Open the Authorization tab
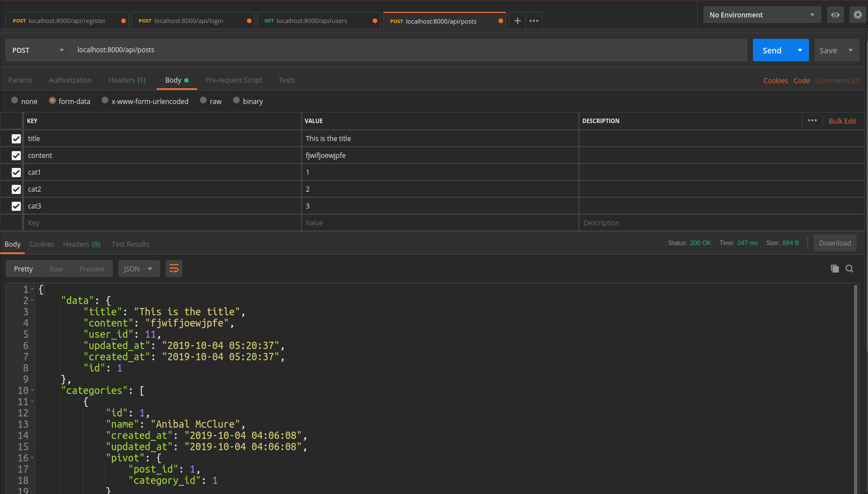The height and width of the screenshot is (494, 868). [x=70, y=80]
